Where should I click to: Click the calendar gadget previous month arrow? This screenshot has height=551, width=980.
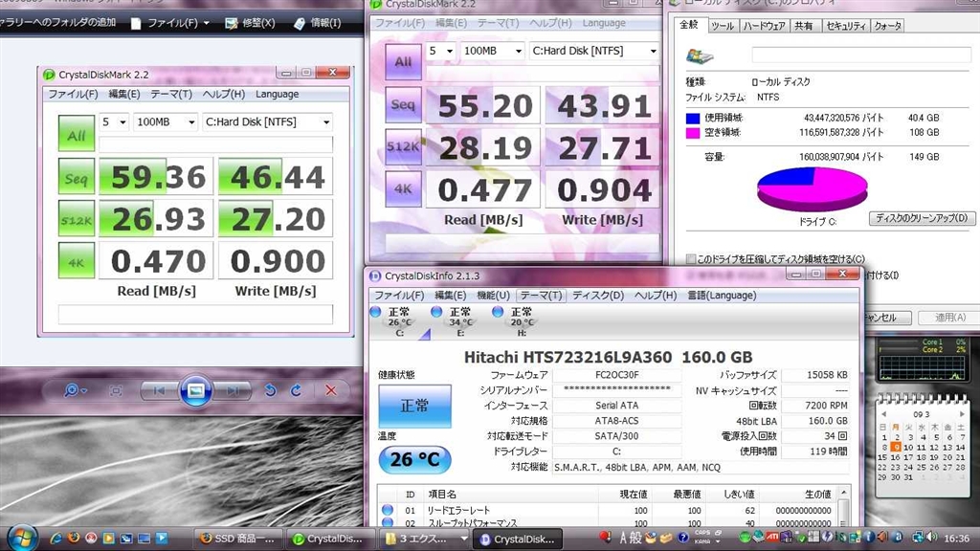pos(883,413)
